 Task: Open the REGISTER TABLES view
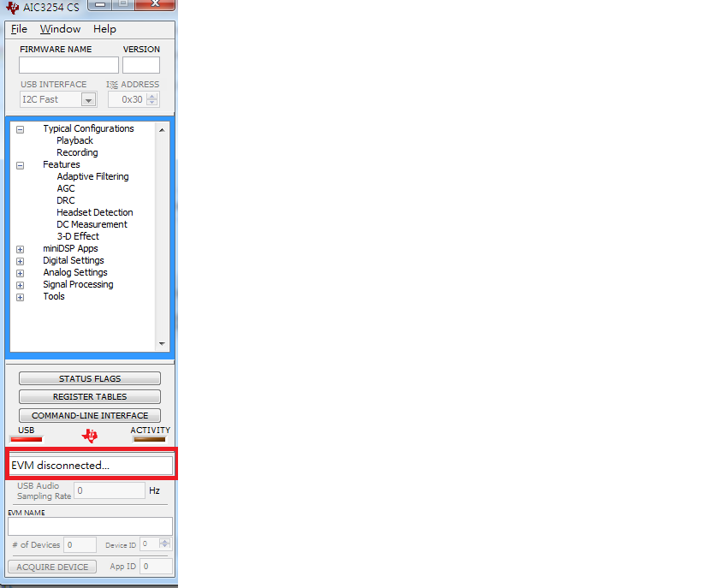click(x=89, y=396)
